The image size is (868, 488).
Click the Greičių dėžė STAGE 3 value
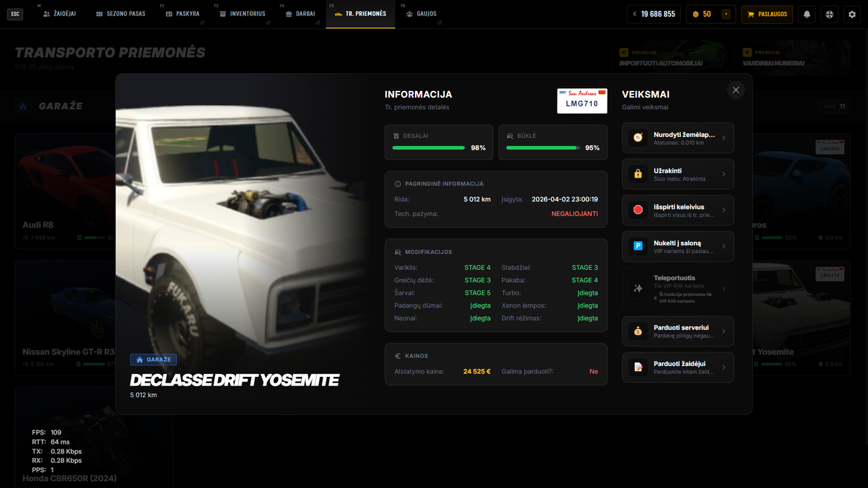pos(477,280)
